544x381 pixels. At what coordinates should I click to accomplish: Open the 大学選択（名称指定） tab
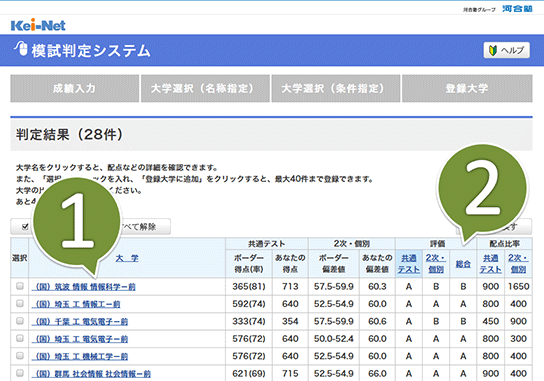[205, 88]
